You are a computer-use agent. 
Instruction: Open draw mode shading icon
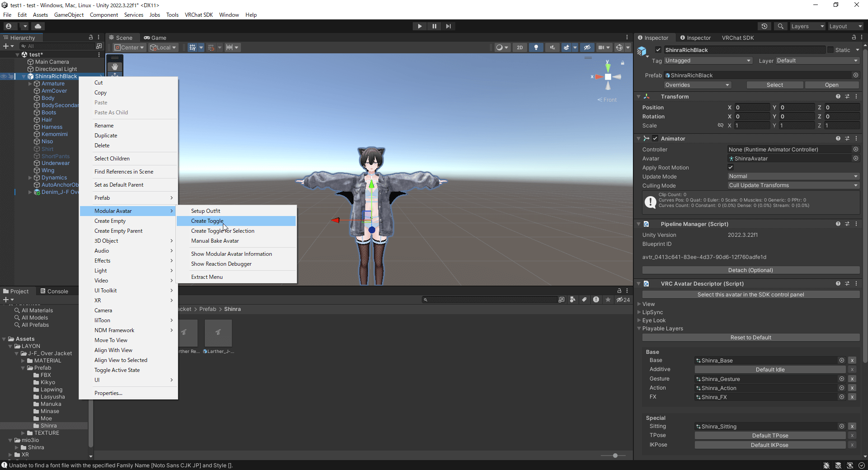(x=500, y=47)
